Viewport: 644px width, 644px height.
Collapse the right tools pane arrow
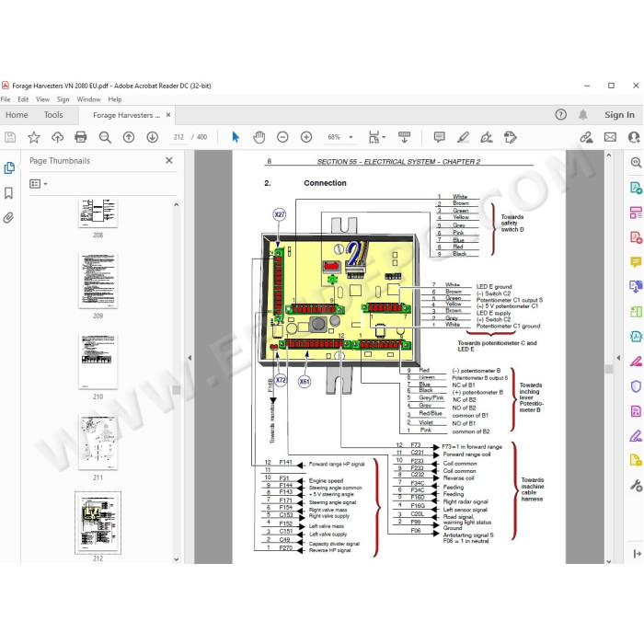[618, 358]
